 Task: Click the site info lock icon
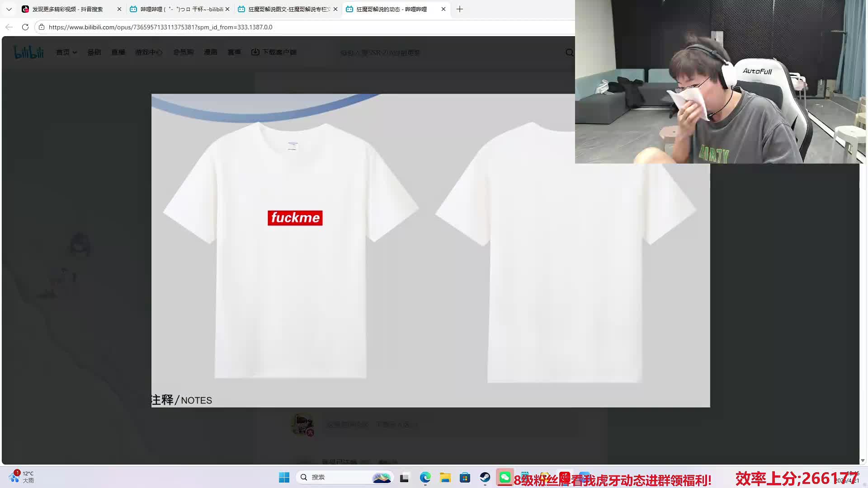(x=42, y=27)
